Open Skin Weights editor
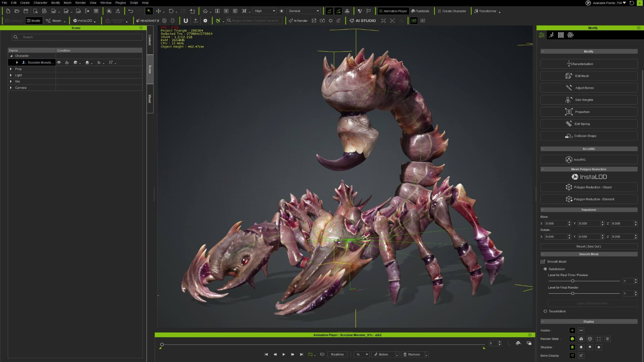This screenshot has width=644, height=362. click(589, 100)
